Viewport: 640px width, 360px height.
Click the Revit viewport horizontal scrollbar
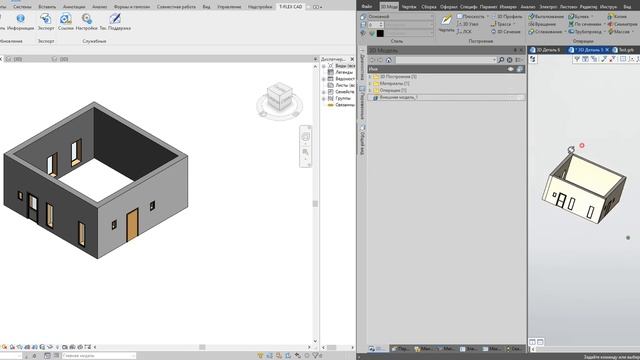(x=202, y=347)
